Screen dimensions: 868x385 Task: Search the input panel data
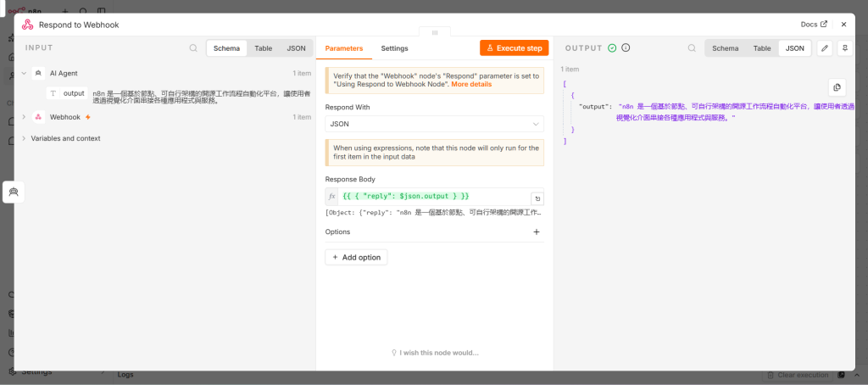tap(193, 48)
